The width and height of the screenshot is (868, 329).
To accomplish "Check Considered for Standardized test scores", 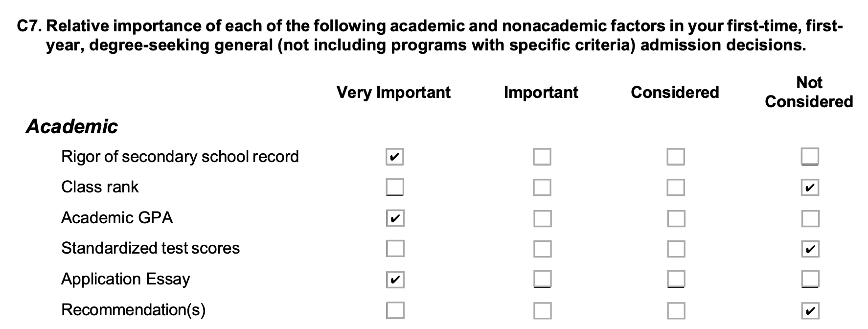I will pyautogui.click(x=676, y=248).
